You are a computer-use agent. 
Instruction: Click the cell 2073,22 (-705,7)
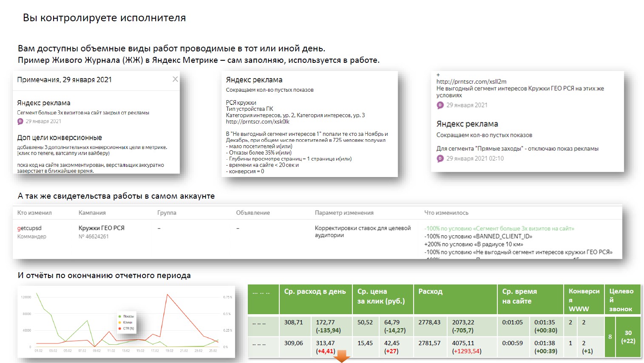[473, 326]
